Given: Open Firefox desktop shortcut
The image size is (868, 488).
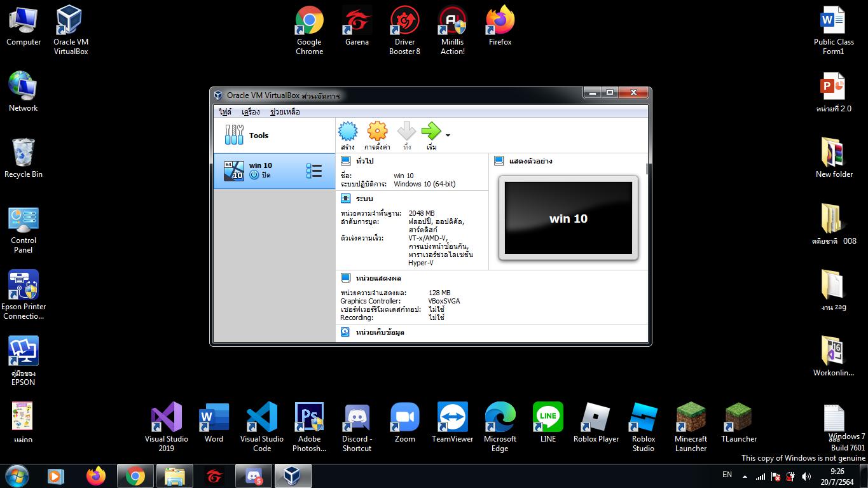Looking at the screenshot, I should tap(500, 27).
